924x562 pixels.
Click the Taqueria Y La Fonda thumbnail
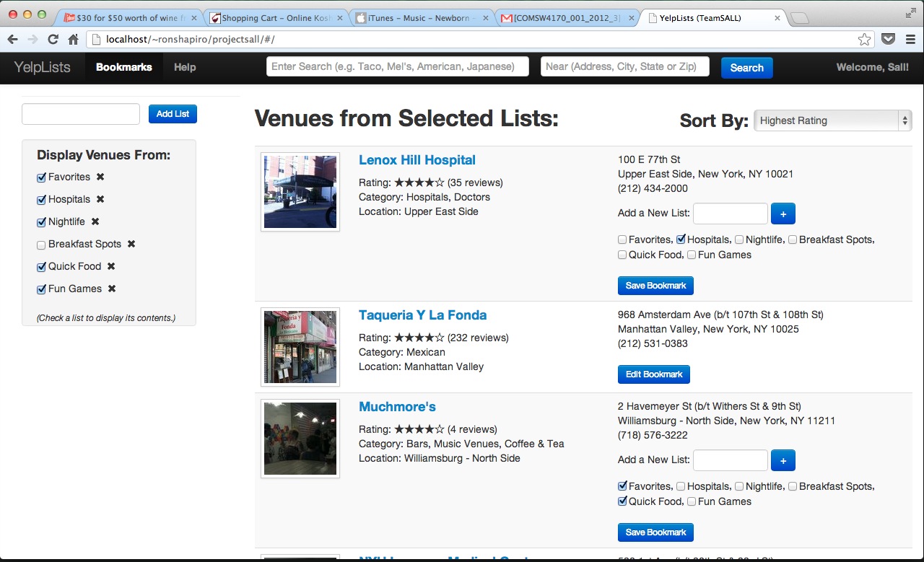300,347
